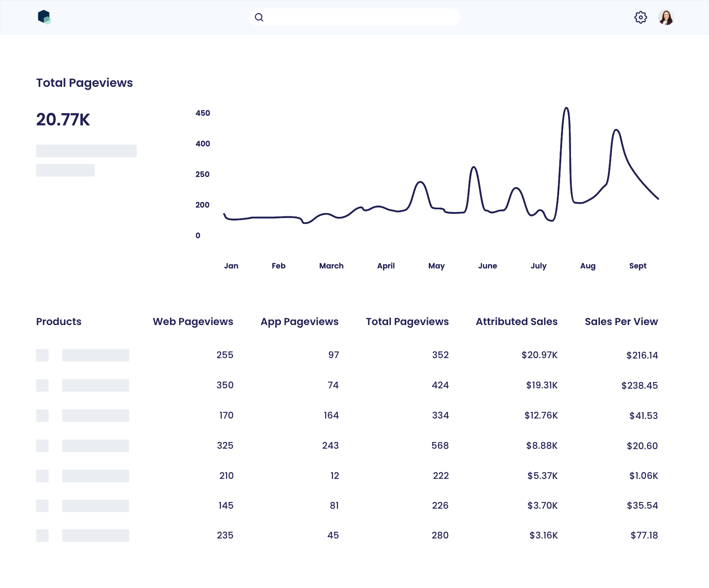Select the placeholder icon beside the 424 pageviews row
The width and height of the screenshot is (709, 588).
42,385
